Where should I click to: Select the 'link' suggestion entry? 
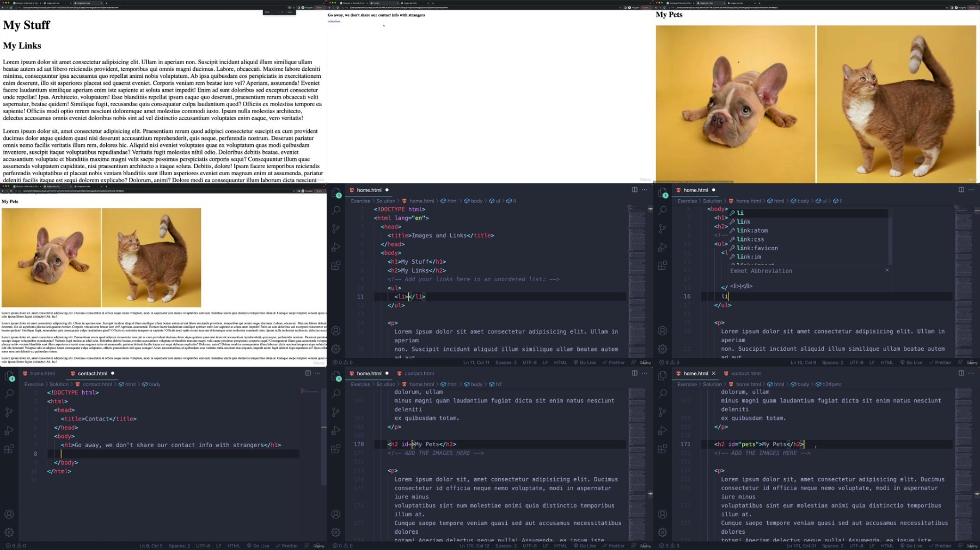808,221
